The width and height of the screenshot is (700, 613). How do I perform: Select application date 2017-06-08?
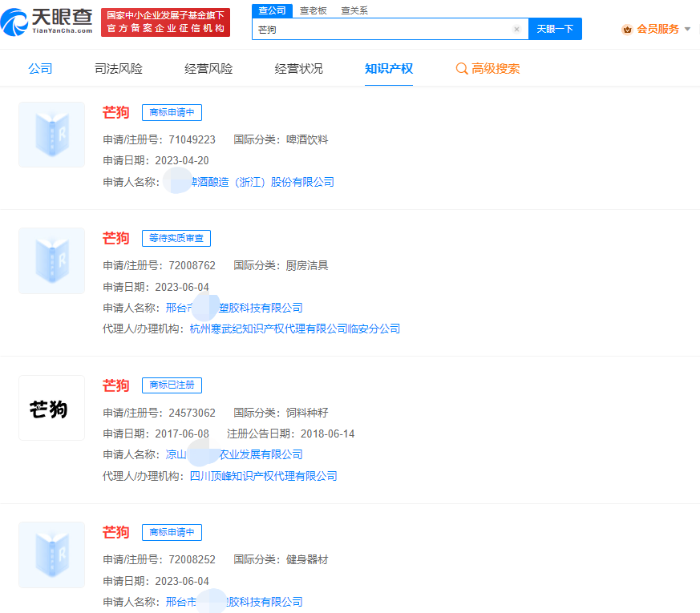tap(182, 434)
